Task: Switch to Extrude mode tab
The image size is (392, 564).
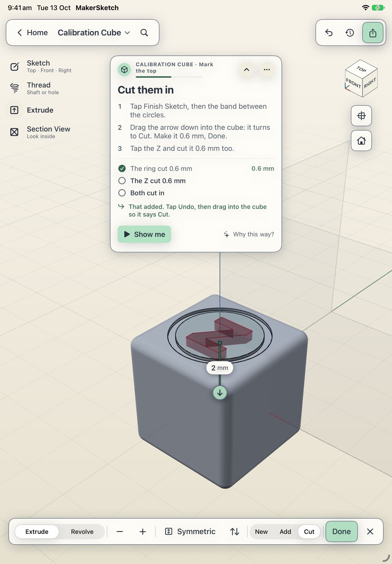Action: [x=37, y=531]
